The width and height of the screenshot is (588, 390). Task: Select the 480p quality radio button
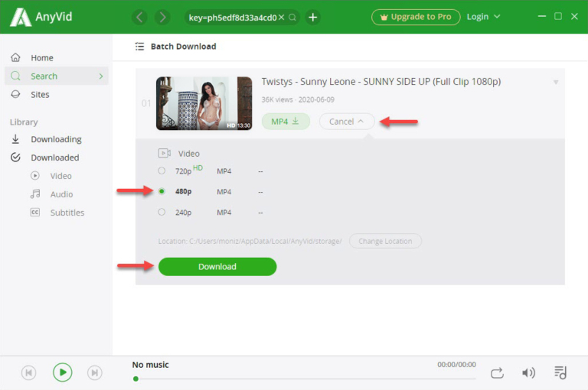click(162, 191)
